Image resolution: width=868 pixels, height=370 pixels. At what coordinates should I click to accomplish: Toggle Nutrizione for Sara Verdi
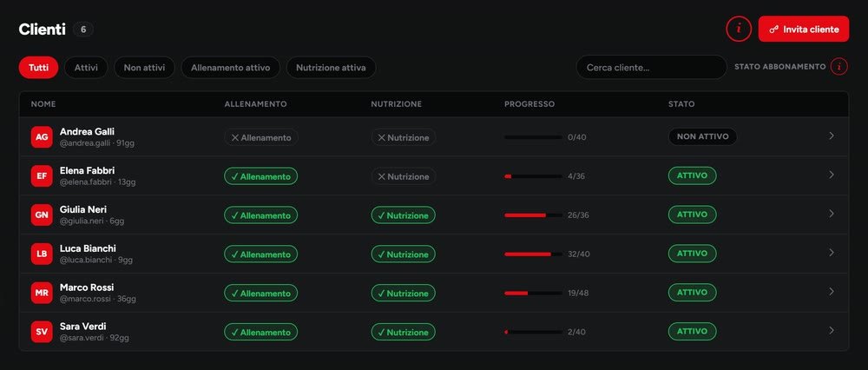[404, 333]
